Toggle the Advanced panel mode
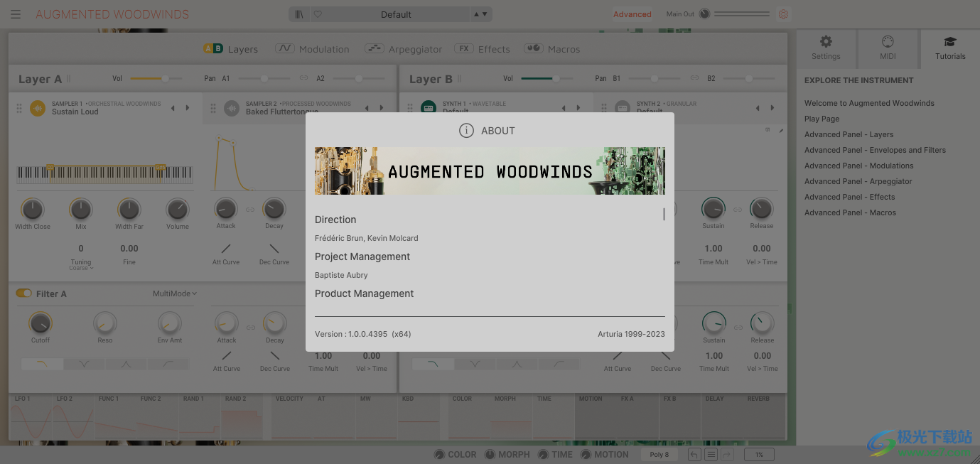Screen dimensions: 980x464 coord(632,14)
